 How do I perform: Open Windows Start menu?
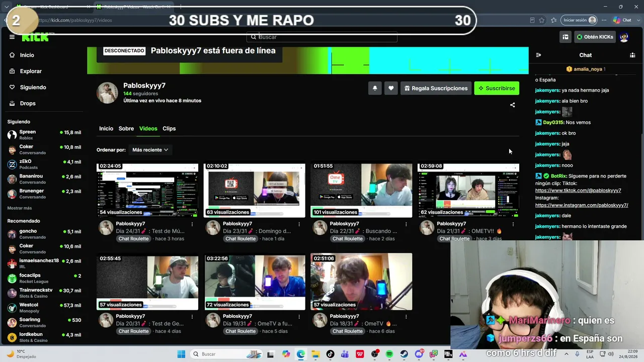point(181,354)
